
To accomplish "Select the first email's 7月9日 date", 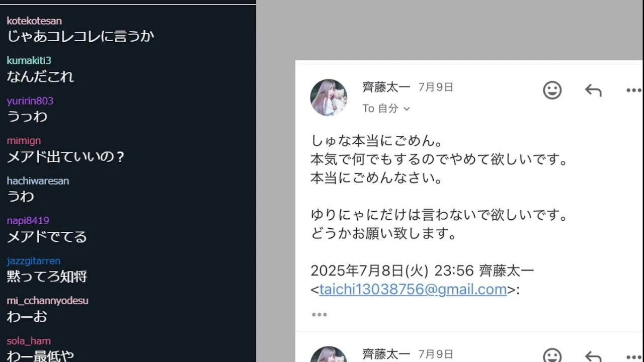I will 436,87.
